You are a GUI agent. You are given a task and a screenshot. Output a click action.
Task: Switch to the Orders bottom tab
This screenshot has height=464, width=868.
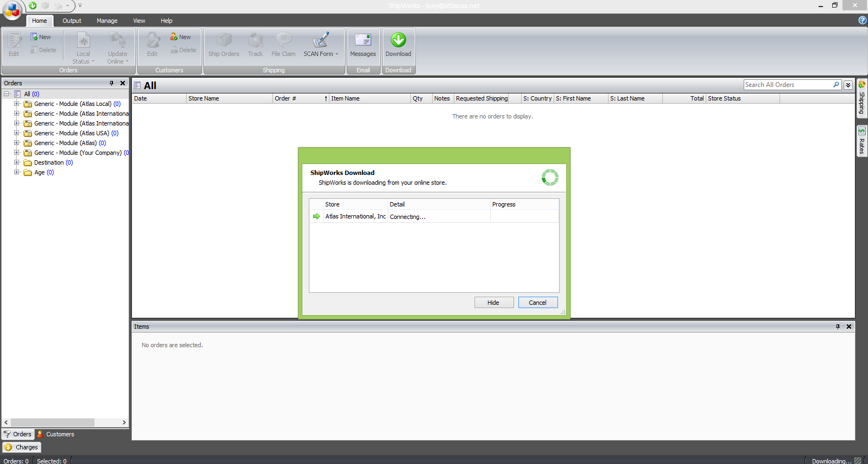point(18,434)
